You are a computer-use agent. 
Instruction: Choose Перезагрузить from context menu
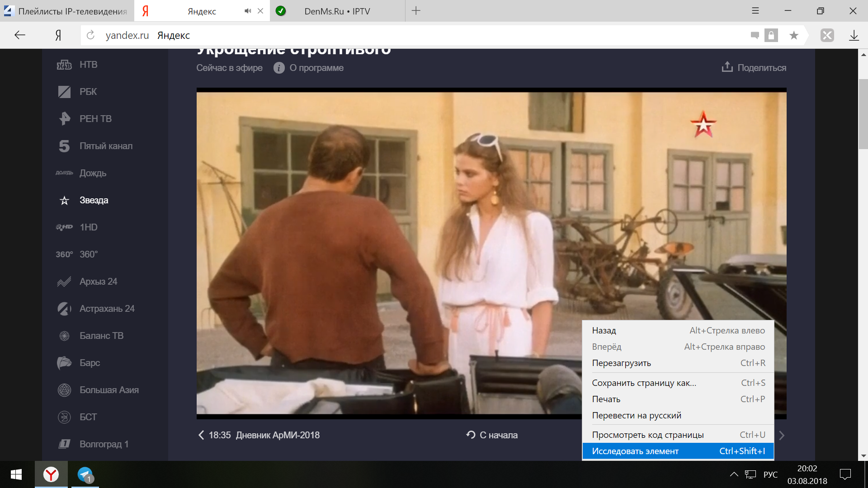(x=621, y=363)
